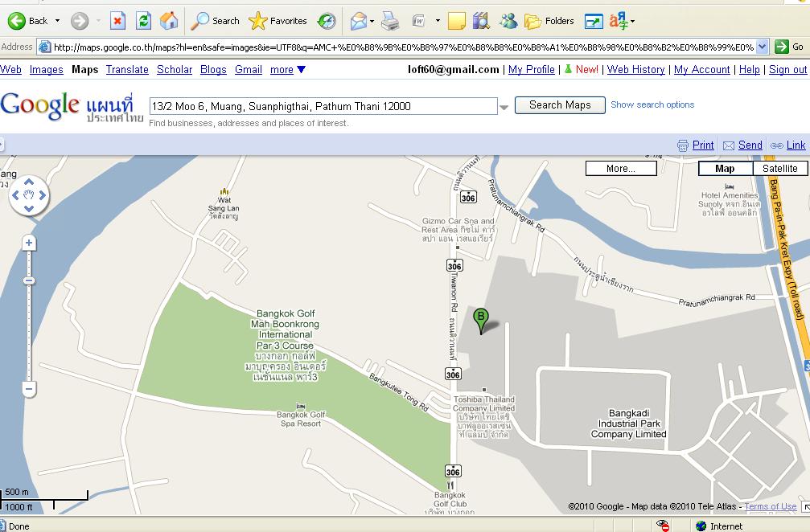
Task: Open the Images tab link
Action: [x=47, y=70]
